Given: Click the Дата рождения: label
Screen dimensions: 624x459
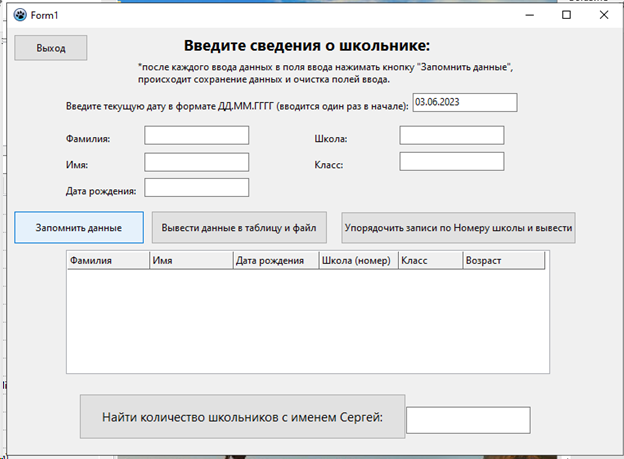Looking at the screenshot, I should (x=101, y=191).
